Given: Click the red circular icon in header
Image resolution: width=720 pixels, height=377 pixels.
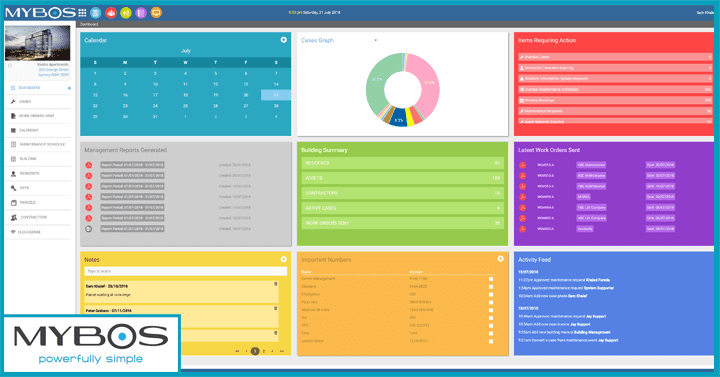Looking at the screenshot, I should (111, 13).
